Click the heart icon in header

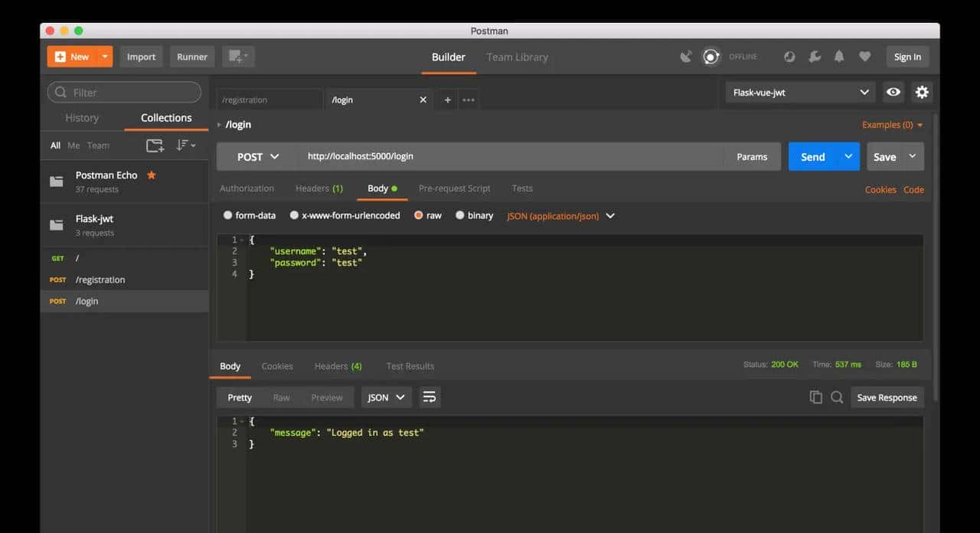point(864,57)
